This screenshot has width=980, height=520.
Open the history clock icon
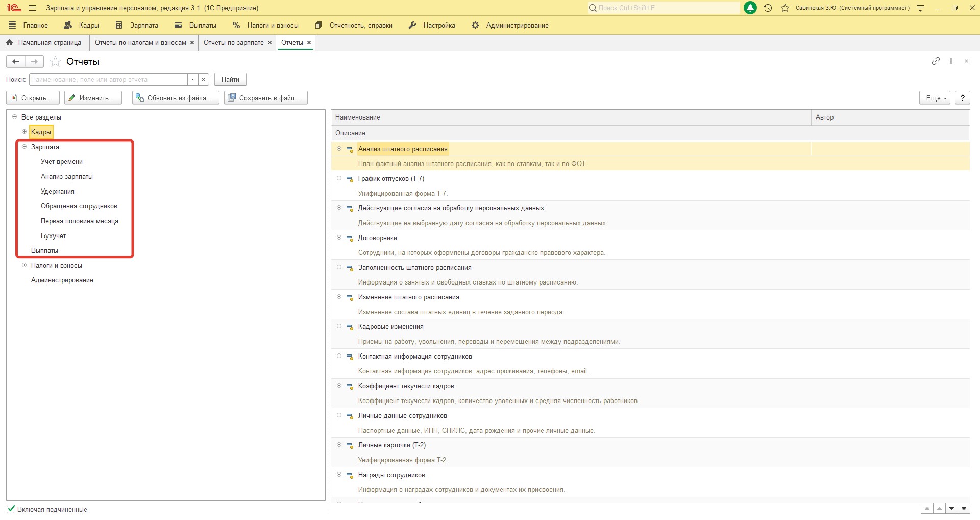(x=768, y=8)
